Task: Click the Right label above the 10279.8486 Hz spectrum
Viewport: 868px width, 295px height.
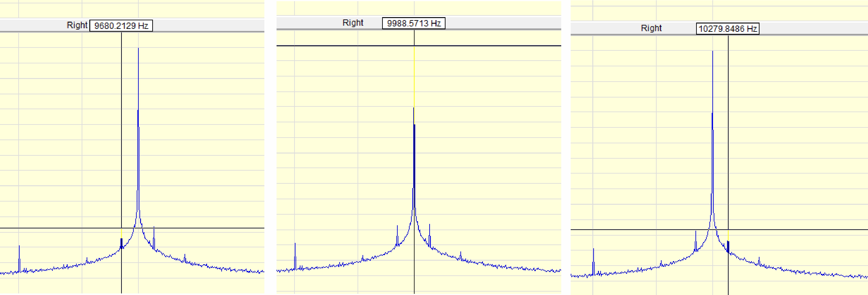Action: (651, 28)
